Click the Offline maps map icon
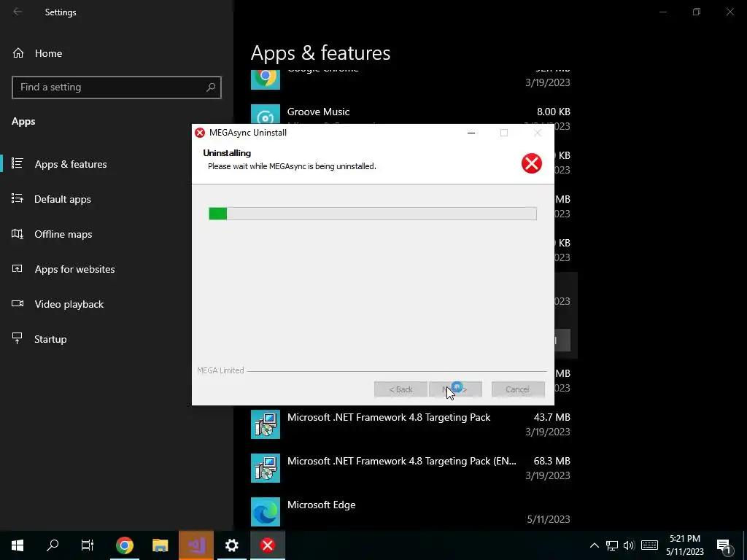 (x=18, y=234)
